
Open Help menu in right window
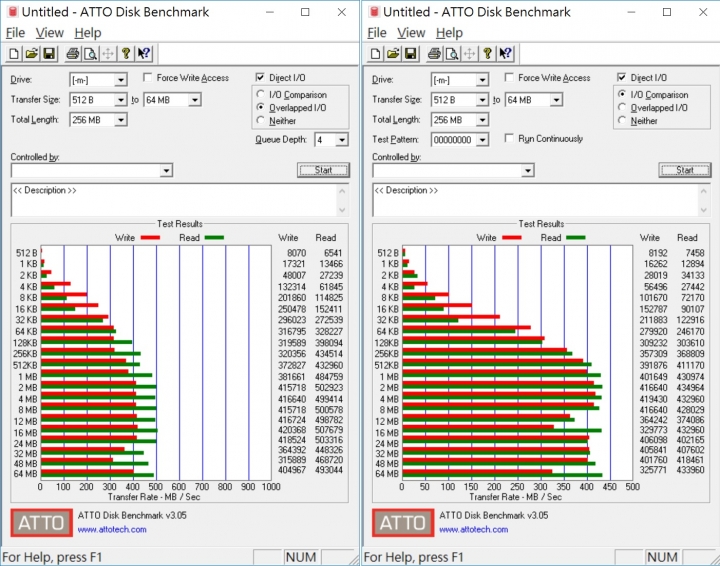point(449,33)
